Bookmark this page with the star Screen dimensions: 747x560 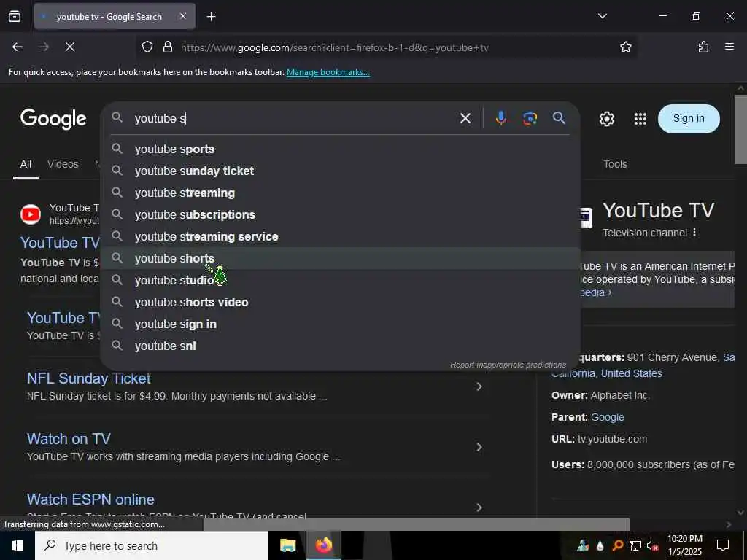click(625, 47)
